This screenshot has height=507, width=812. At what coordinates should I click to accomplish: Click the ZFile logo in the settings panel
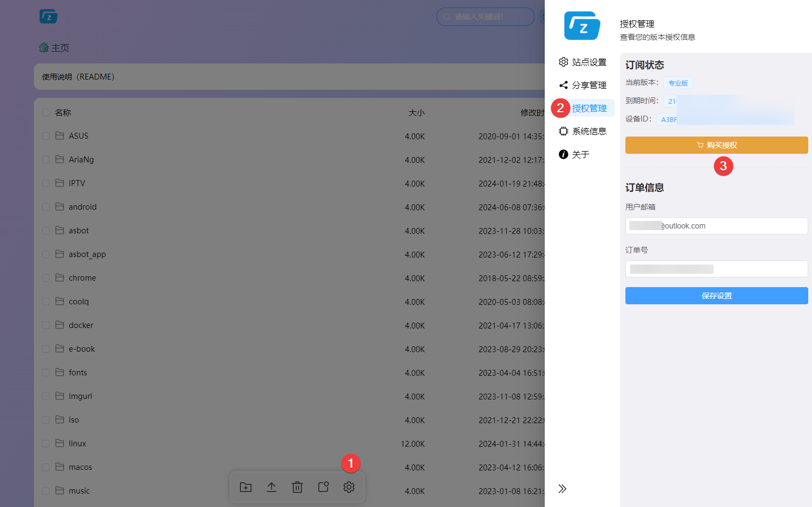tap(583, 25)
